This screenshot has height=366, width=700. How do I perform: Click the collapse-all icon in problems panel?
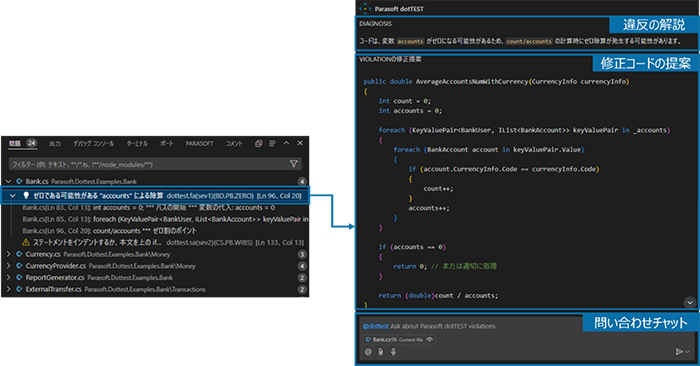click(258, 143)
